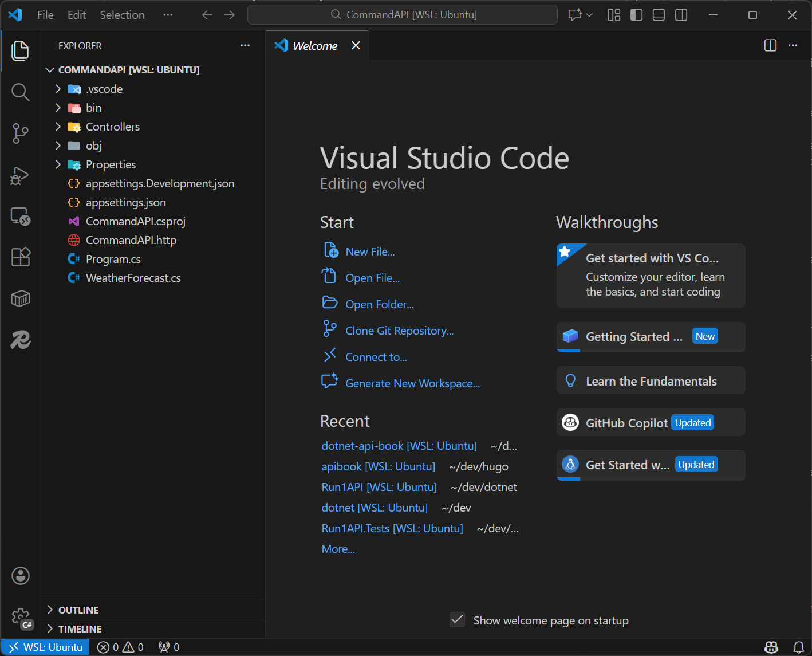The width and height of the screenshot is (812, 656).
Task: Open the Run and Debug view
Action: 20,175
